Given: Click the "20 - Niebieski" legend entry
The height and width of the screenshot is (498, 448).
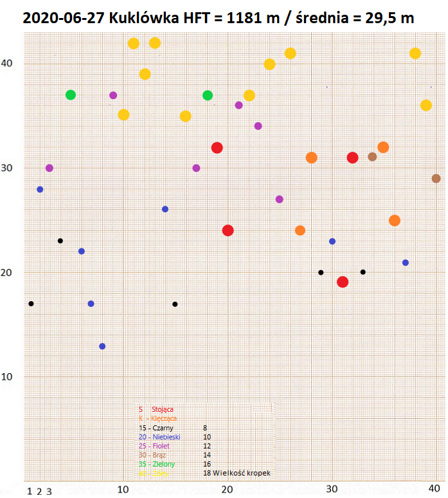Looking at the screenshot, I should coord(159,437).
